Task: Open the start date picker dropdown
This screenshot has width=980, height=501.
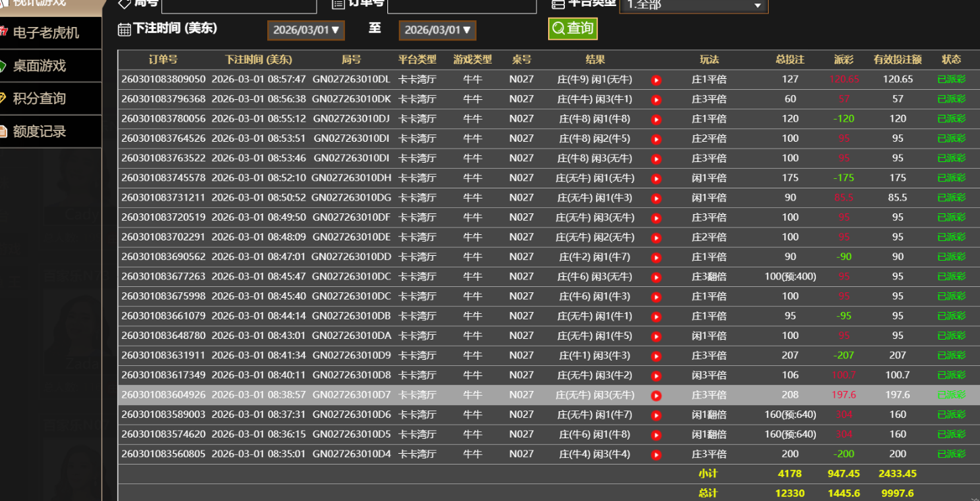Action: 306,30
